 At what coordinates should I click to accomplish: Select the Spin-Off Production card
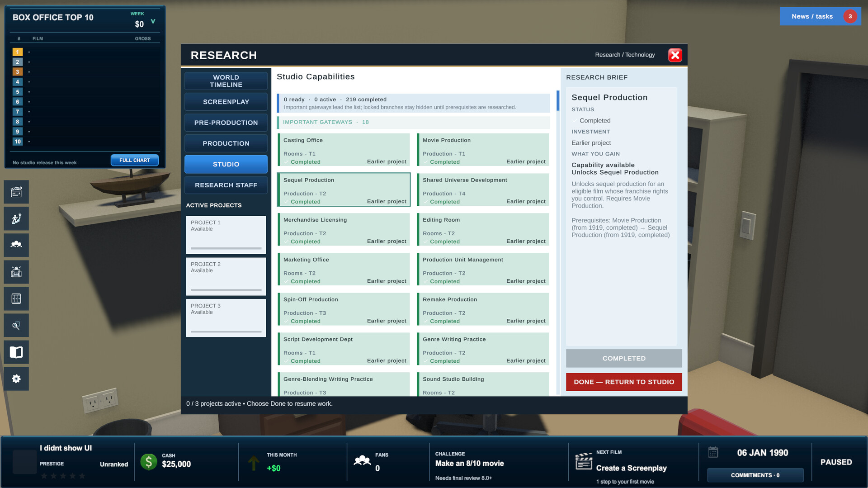tap(344, 309)
